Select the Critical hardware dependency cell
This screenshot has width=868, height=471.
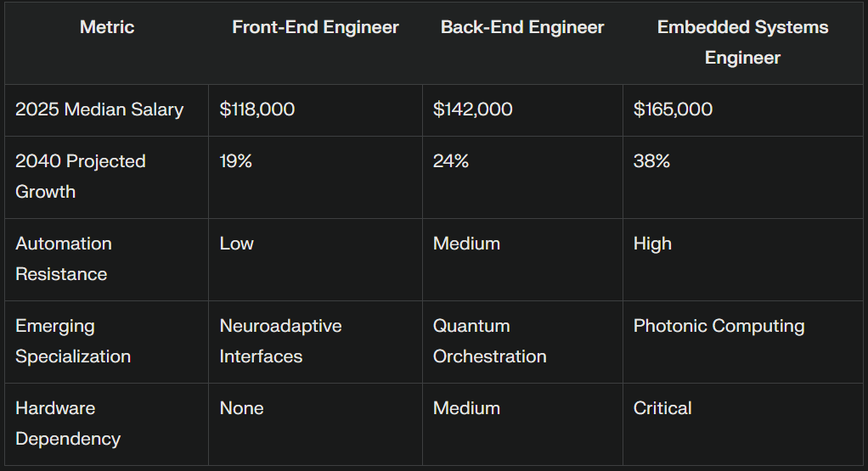click(662, 408)
